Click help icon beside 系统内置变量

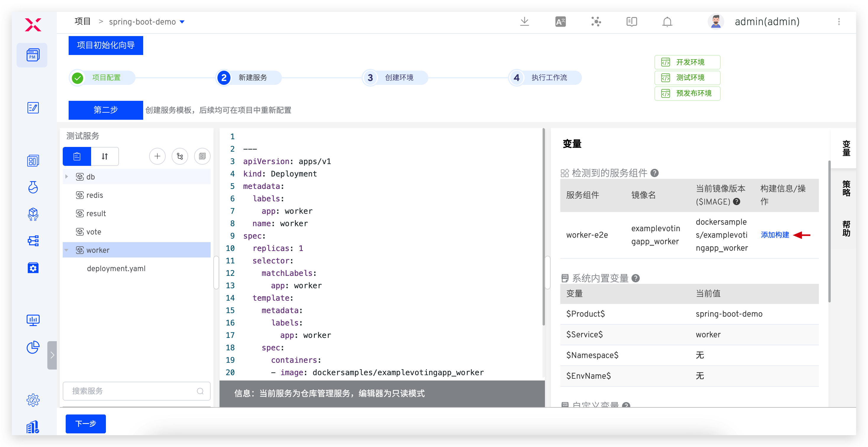tap(635, 278)
